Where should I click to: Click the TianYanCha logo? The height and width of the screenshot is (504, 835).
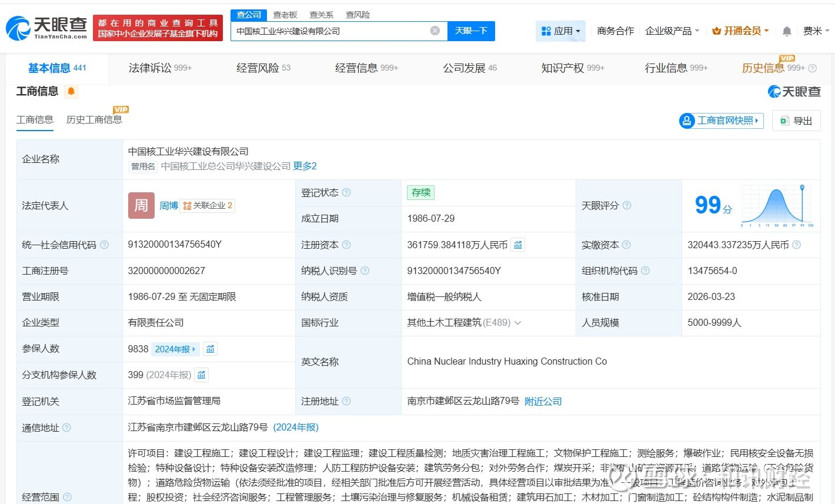(x=46, y=28)
